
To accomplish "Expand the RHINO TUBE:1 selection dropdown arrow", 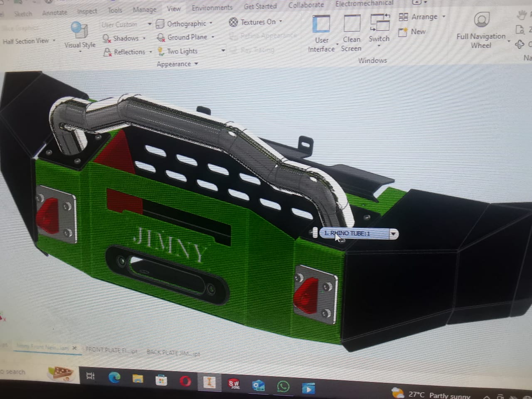I will coord(392,234).
